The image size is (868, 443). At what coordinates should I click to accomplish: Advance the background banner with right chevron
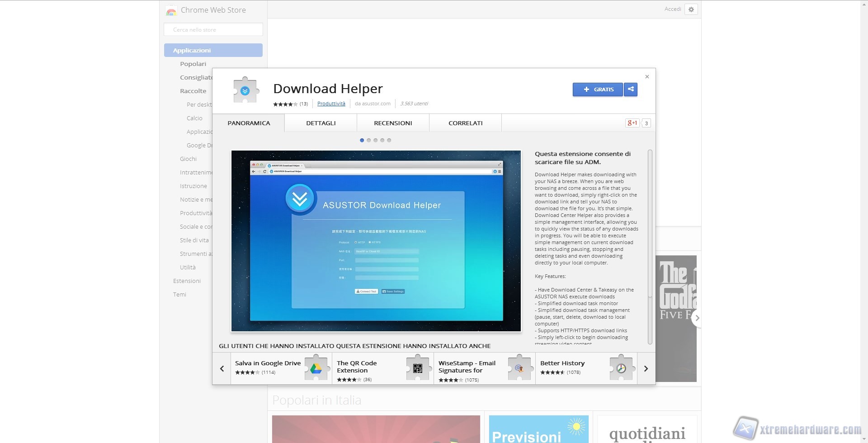coord(697,318)
